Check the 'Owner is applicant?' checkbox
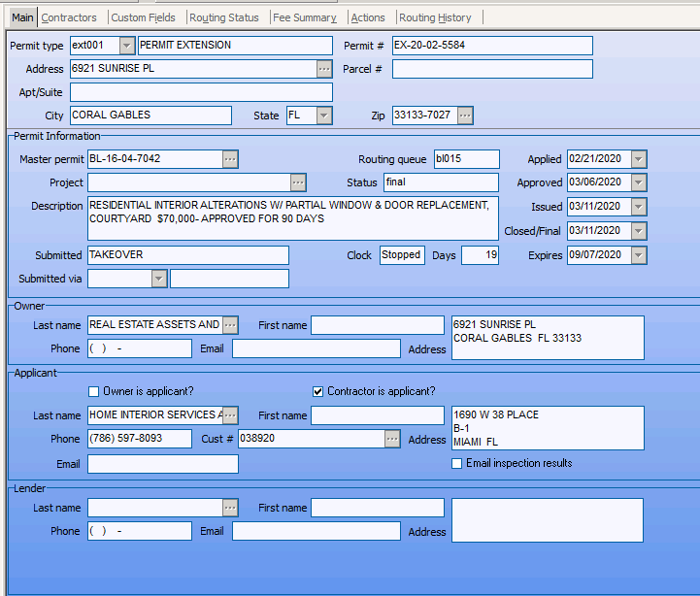The image size is (700, 596). click(x=94, y=391)
